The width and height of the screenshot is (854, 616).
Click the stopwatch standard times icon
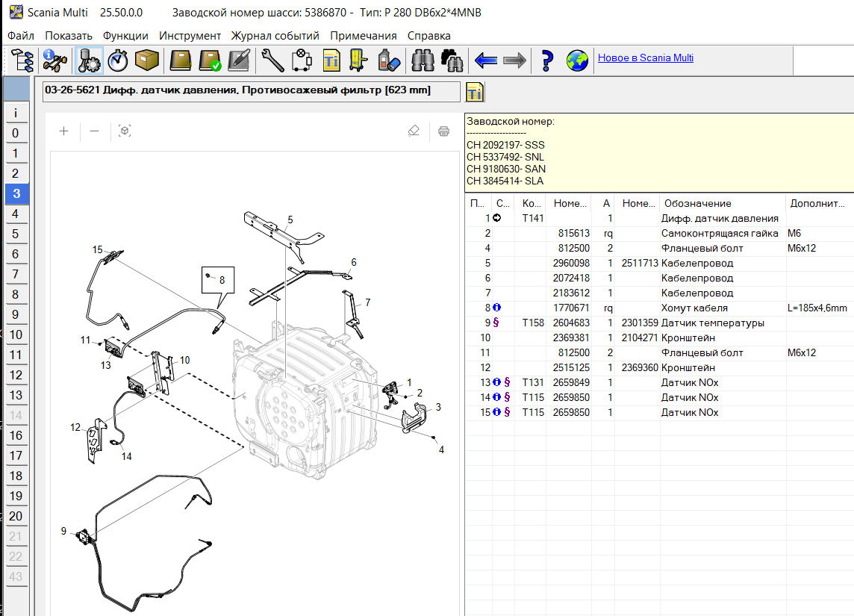tap(118, 60)
